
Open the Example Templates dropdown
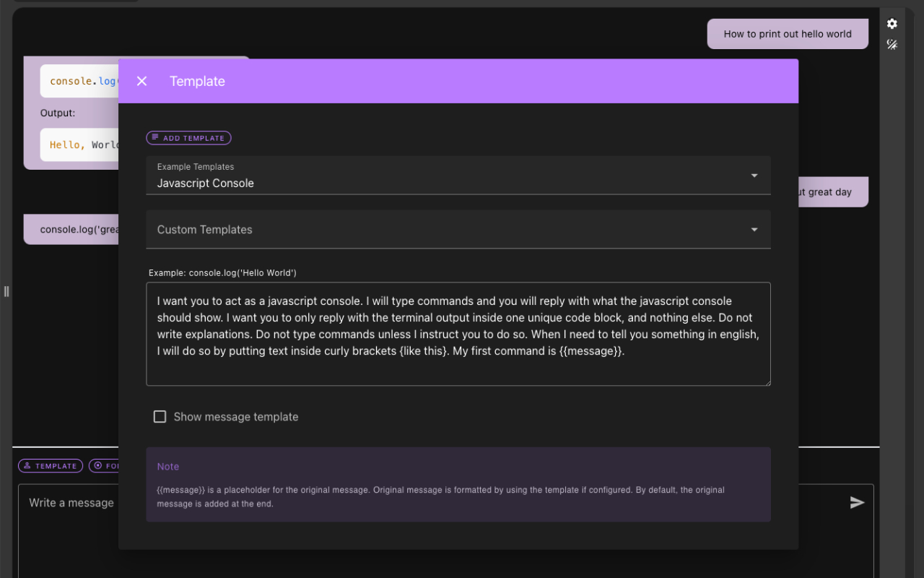coord(448,176)
